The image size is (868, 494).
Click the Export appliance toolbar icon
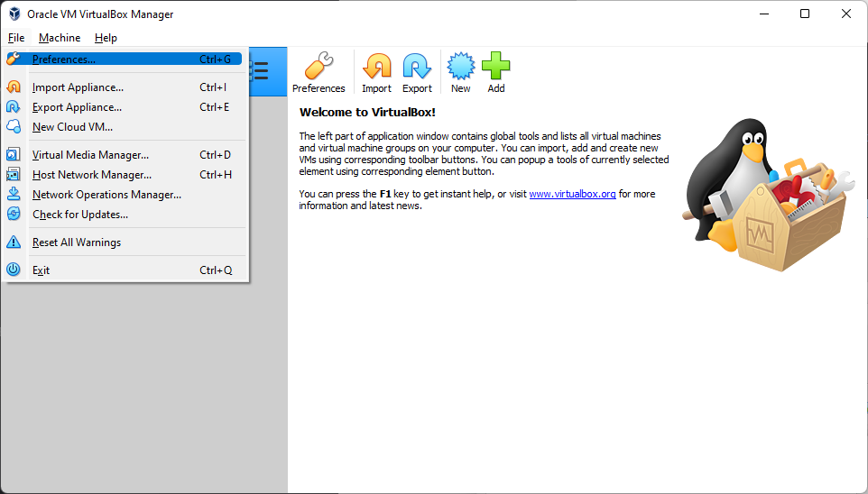(x=417, y=68)
